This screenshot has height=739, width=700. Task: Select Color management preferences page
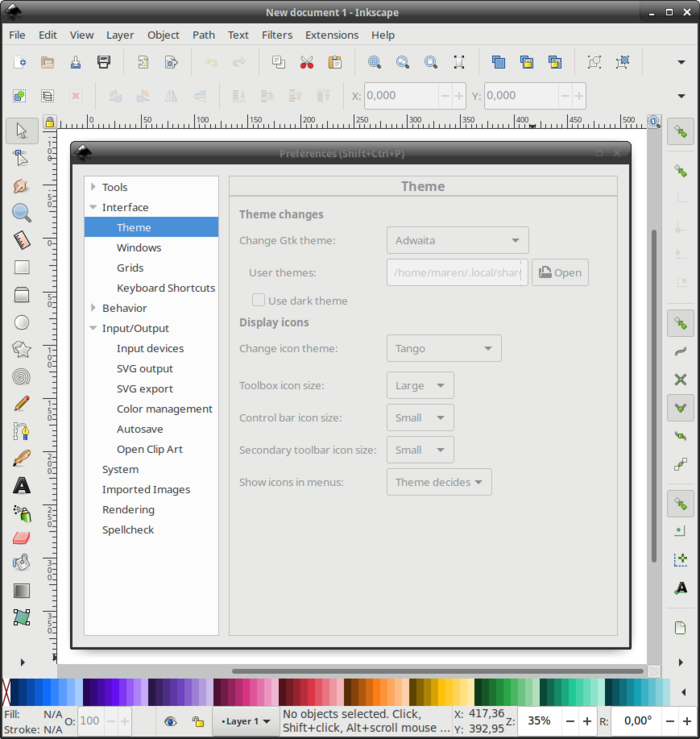click(x=165, y=409)
